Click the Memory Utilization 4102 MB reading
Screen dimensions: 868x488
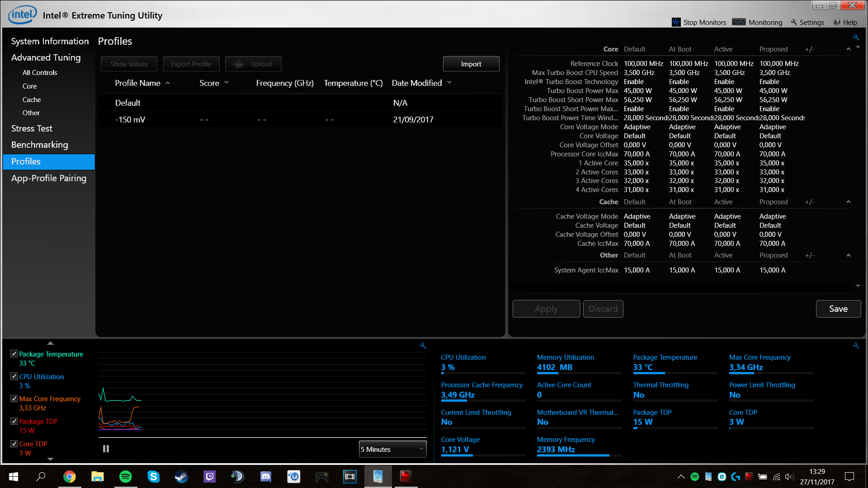tap(555, 367)
